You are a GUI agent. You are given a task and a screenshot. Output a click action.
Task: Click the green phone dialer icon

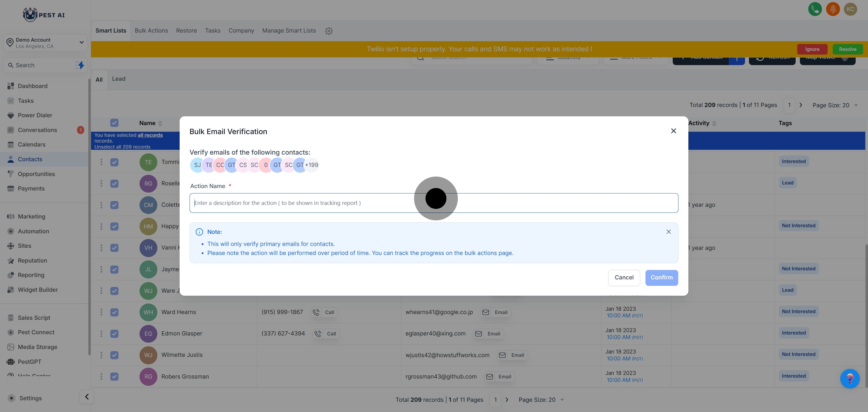pyautogui.click(x=815, y=9)
